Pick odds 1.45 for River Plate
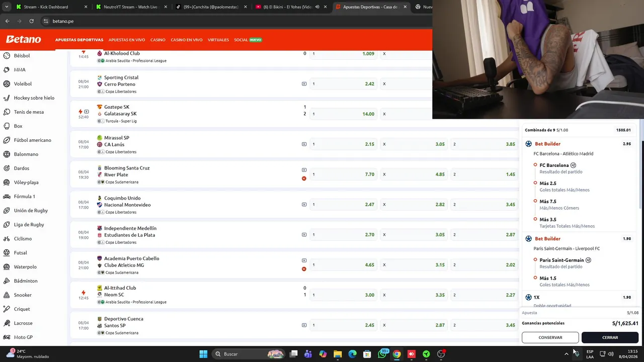644x362 pixels. (x=484, y=174)
